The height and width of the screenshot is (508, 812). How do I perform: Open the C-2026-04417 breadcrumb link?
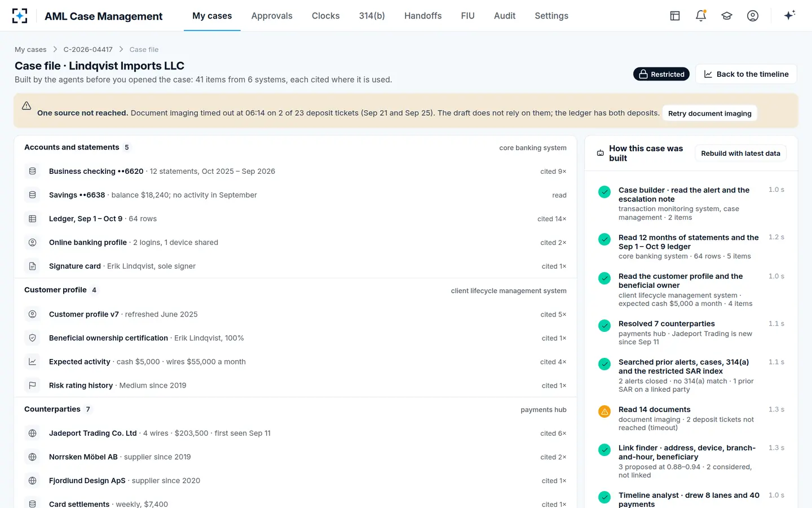pos(88,50)
